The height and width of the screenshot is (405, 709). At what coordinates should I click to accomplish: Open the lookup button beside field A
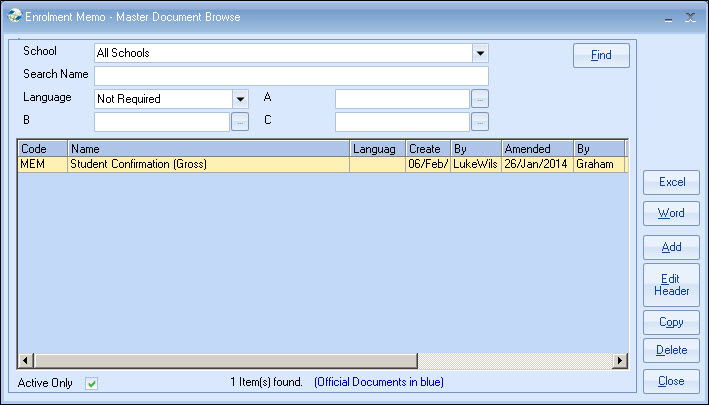coord(480,99)
